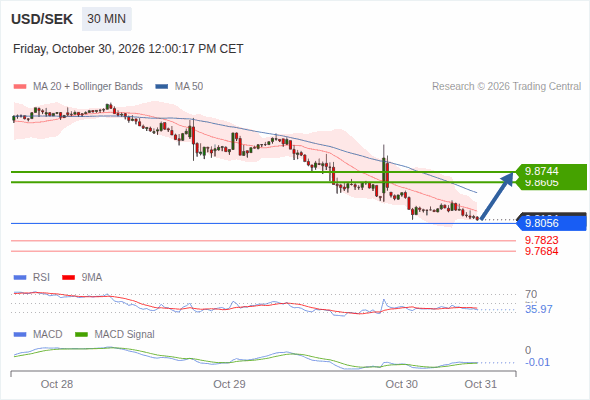Click the Oct 28 date axis label
This screenshot has height=400, width=590.
(57, 384)
